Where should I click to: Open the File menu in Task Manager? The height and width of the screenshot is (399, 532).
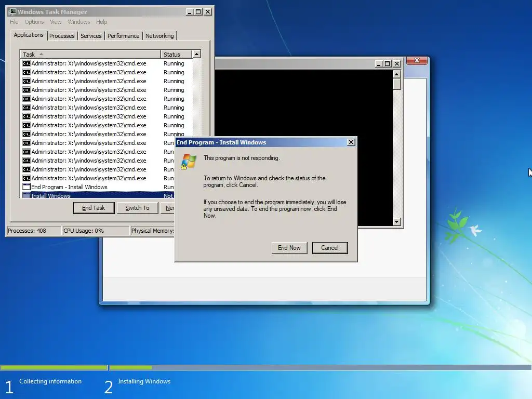point(14,22)
